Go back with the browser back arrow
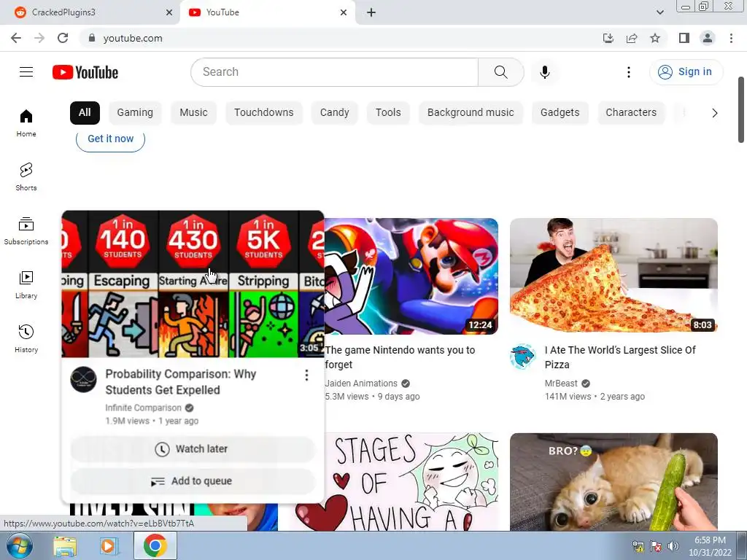Screen dimensions: 747x560 (16, 38)
